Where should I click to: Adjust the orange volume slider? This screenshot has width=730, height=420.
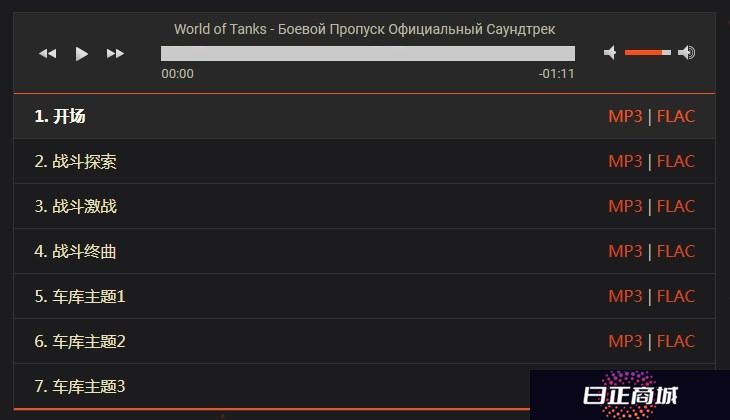(648, 53)
